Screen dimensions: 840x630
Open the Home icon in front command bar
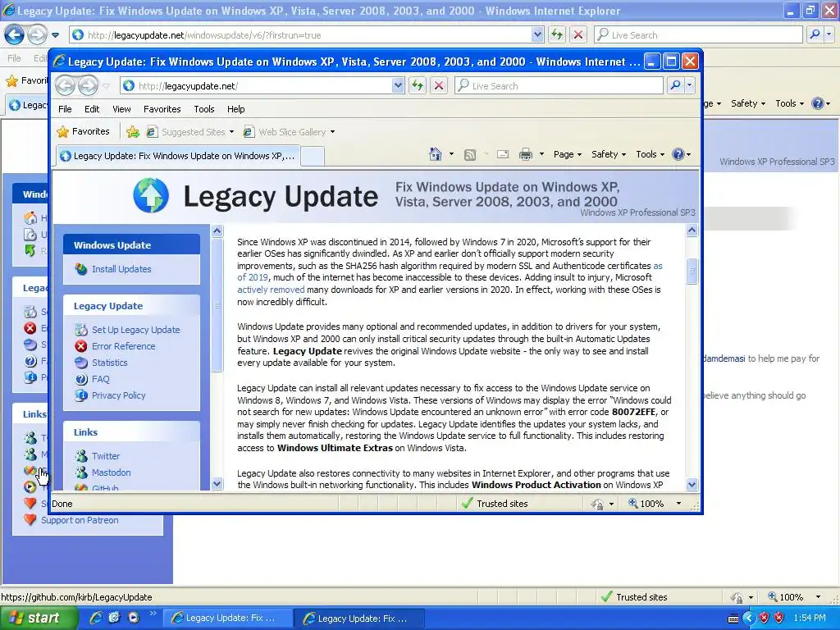(x=435, y=154)
